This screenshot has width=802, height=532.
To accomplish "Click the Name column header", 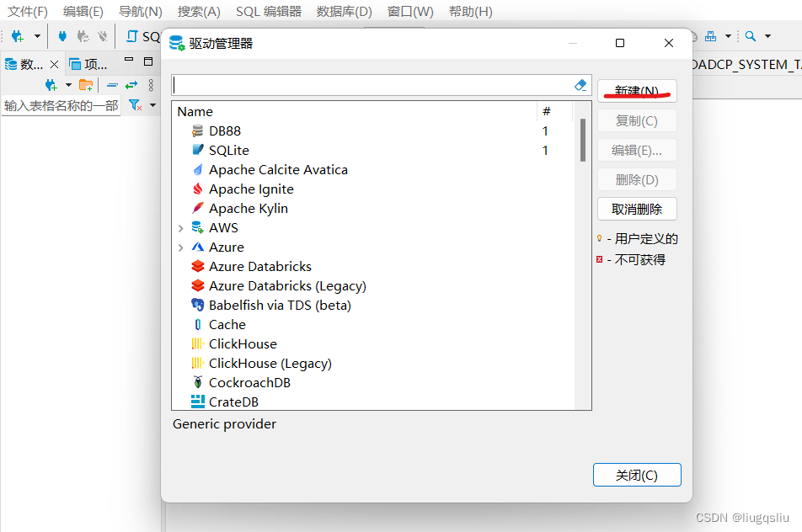I will 355,111.
